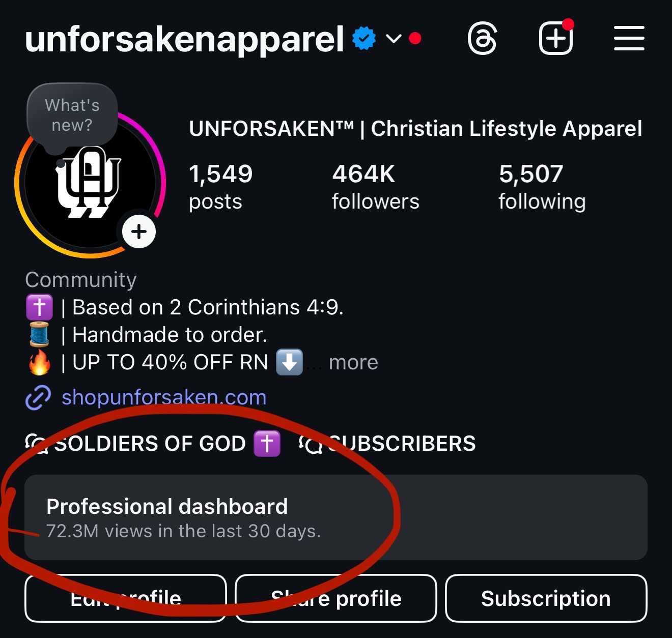Tap the blue verified badge
This screenshot has height=638, width=672.
[364, 39]
